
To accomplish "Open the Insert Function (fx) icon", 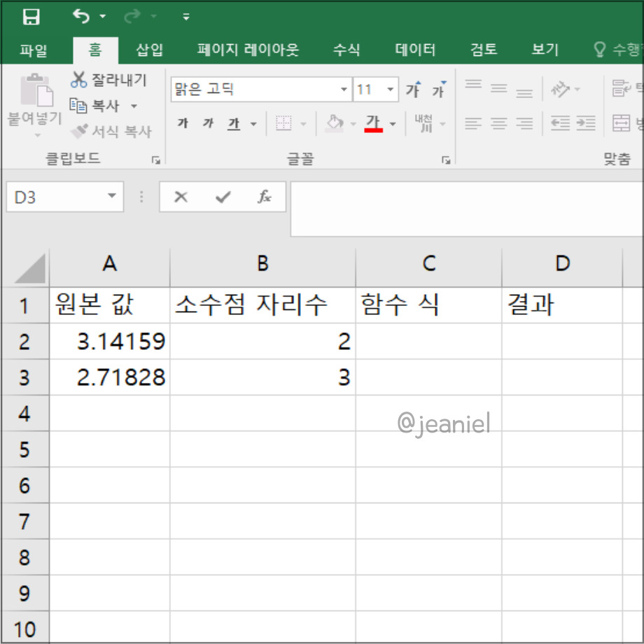I will tap(265, 197).
